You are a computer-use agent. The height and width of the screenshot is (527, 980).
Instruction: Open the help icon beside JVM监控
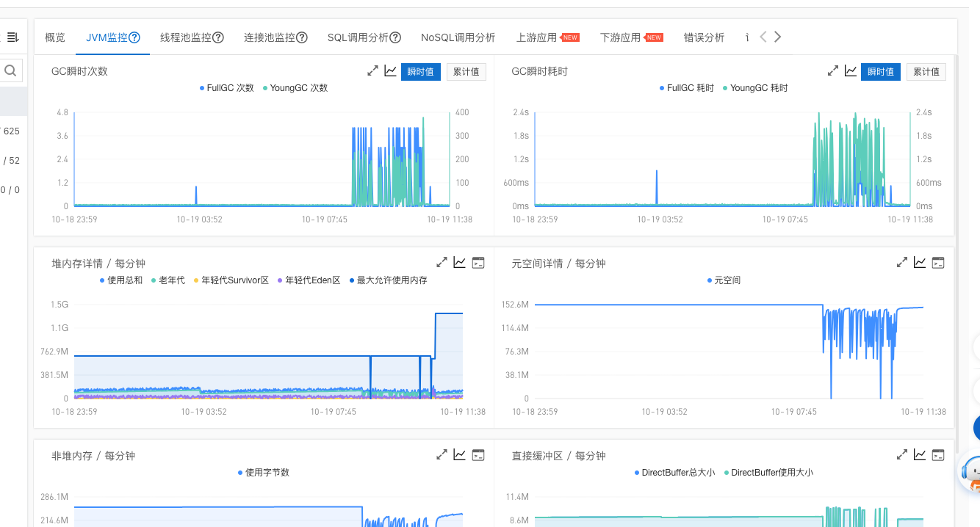[134, 37]
